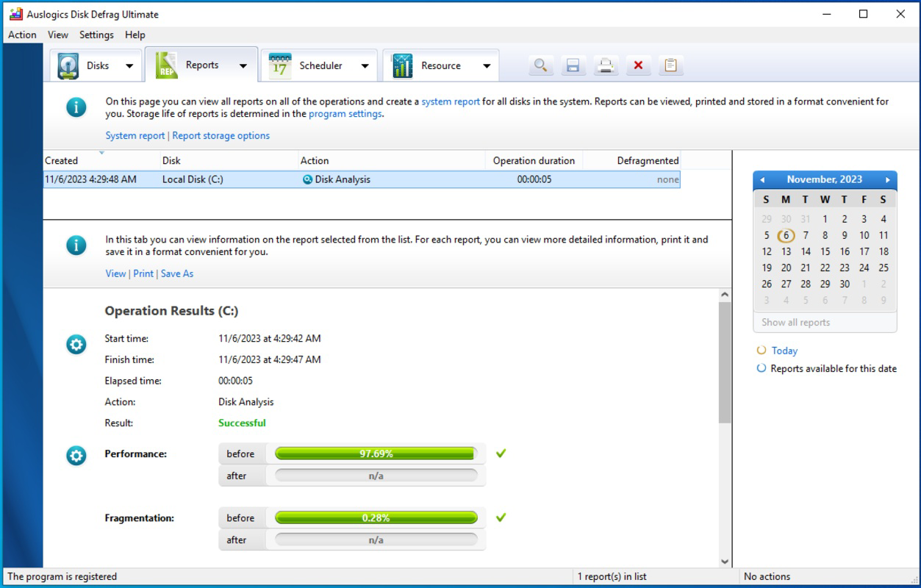This screenshot has width=921, height=588.
Task: Click 'The program is registered' status text
Action: (62, 577)
